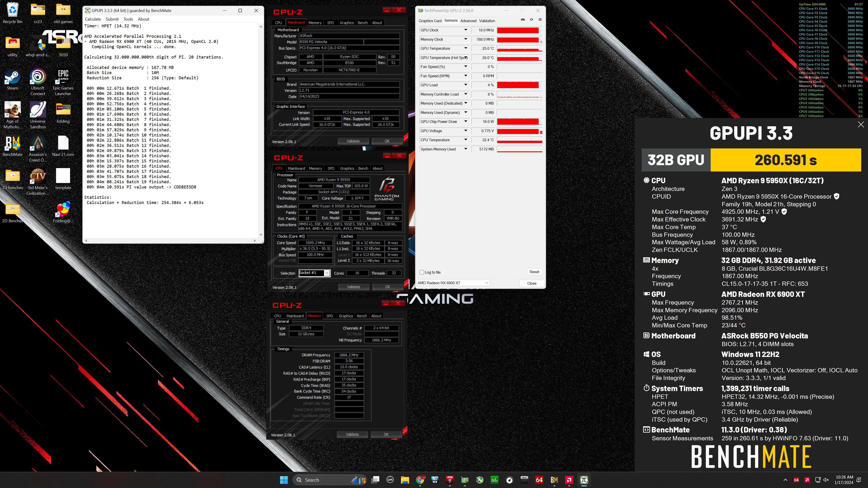
Task: Enable the Log to file checkbox
Action: [x=422, y=272]
